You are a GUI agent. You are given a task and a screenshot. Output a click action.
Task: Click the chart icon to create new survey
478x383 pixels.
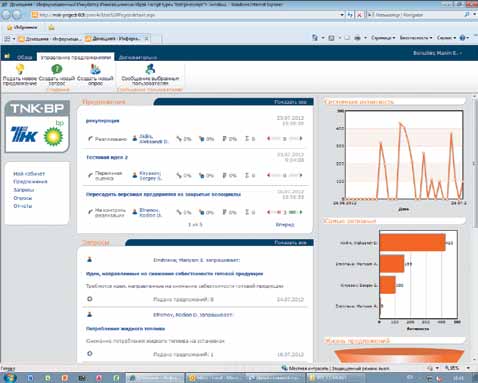[x=95, y=69]
